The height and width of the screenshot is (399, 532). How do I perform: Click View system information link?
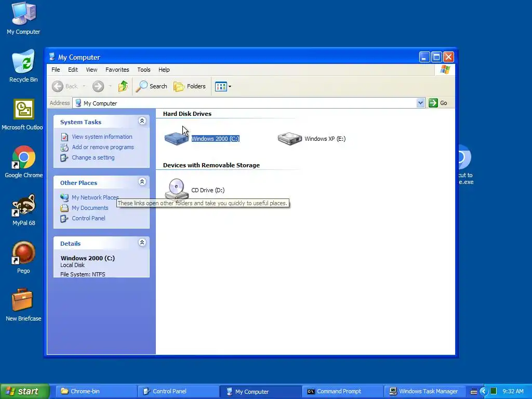pos(102,137)
